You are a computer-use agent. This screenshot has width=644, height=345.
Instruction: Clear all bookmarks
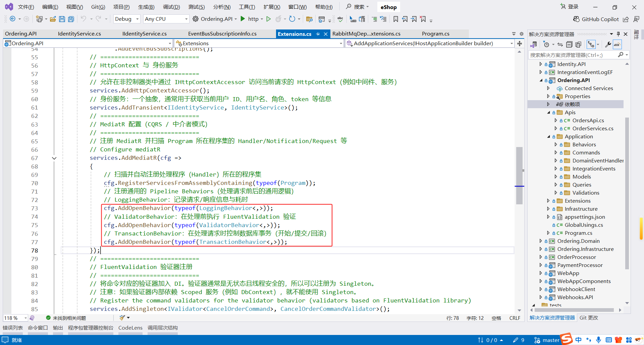tap(423, 19)
